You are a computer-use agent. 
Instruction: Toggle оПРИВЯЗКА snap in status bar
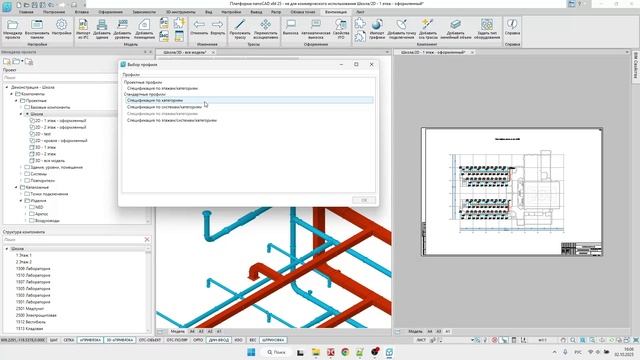pyautogui.click(x=90, y=340)
